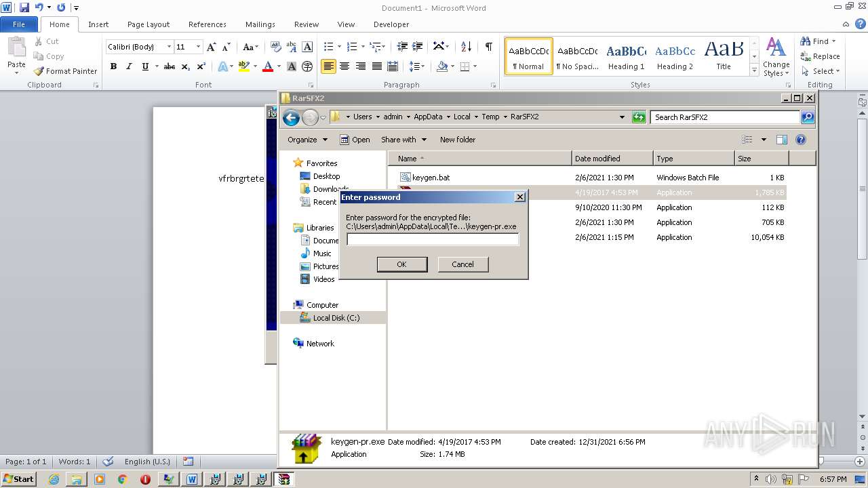This screenshot has width=868, height=488.
Task: Open the font size dropdown
Action: [198, 47]
